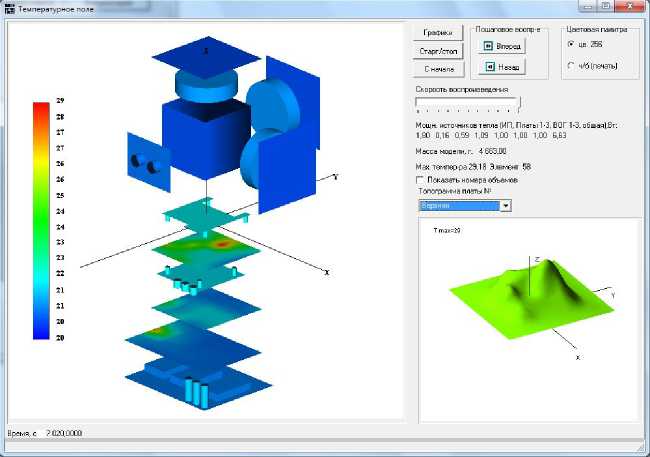Click the Графики button
The image size is (650, 457).
point(438,32)
